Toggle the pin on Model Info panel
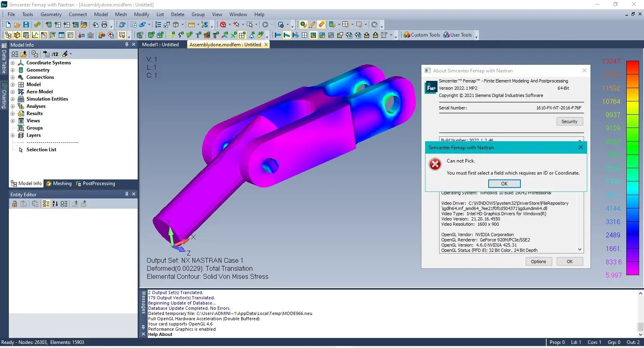 [x=127, y=45]
